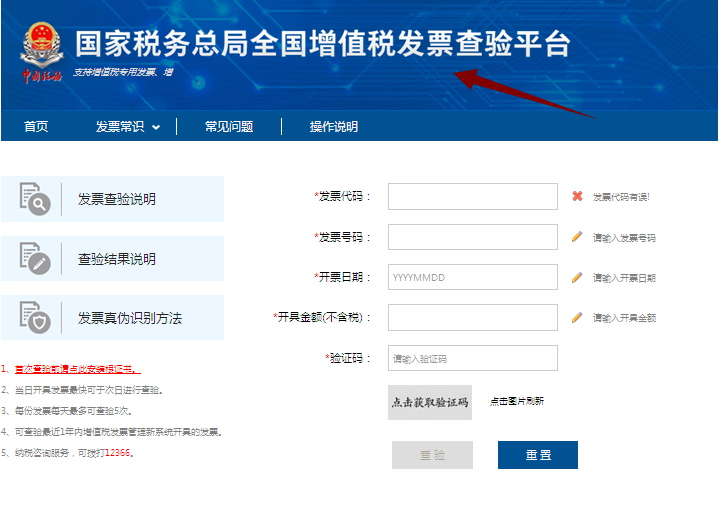Click the 点击获取验证码 captcha image

click(x=430, y=402)
